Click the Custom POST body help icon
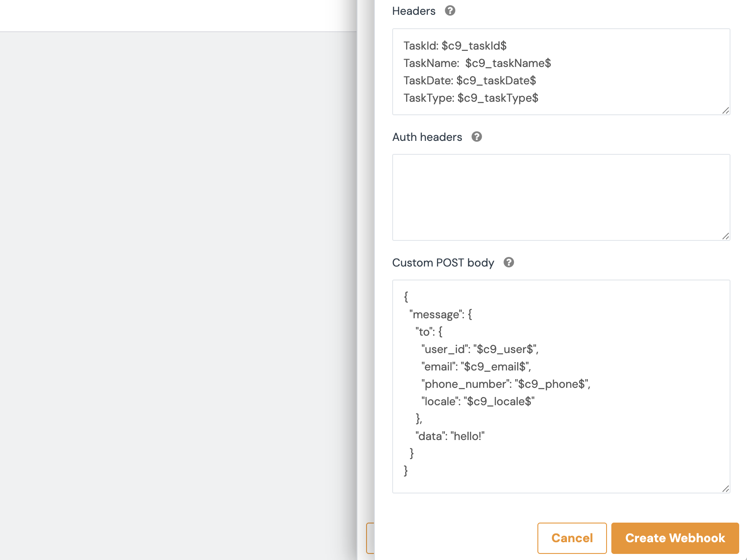Image resolution: width=747 pixels, height=560 pixels. tap(508, 263)
